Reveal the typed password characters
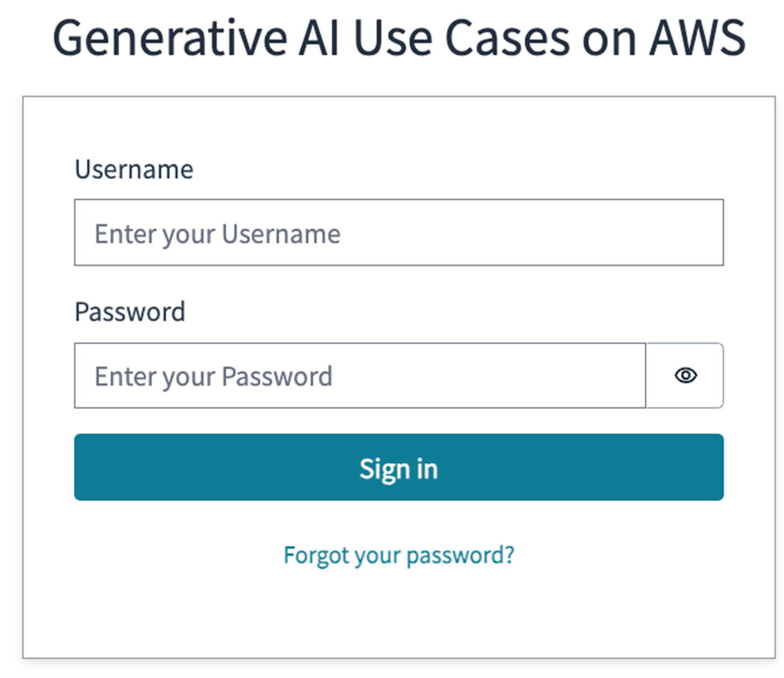This screenshot has height=678, width=784. [685, 375]
